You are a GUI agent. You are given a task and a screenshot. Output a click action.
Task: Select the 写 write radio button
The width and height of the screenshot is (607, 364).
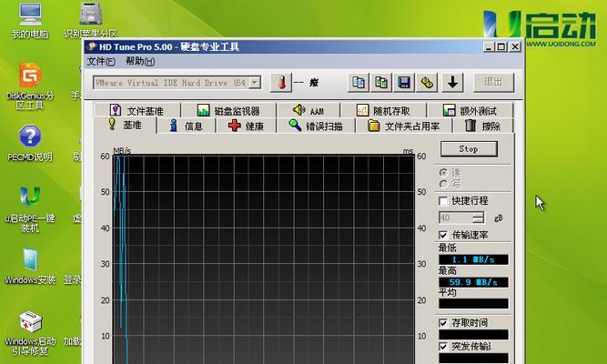click(x=443, y=184)
